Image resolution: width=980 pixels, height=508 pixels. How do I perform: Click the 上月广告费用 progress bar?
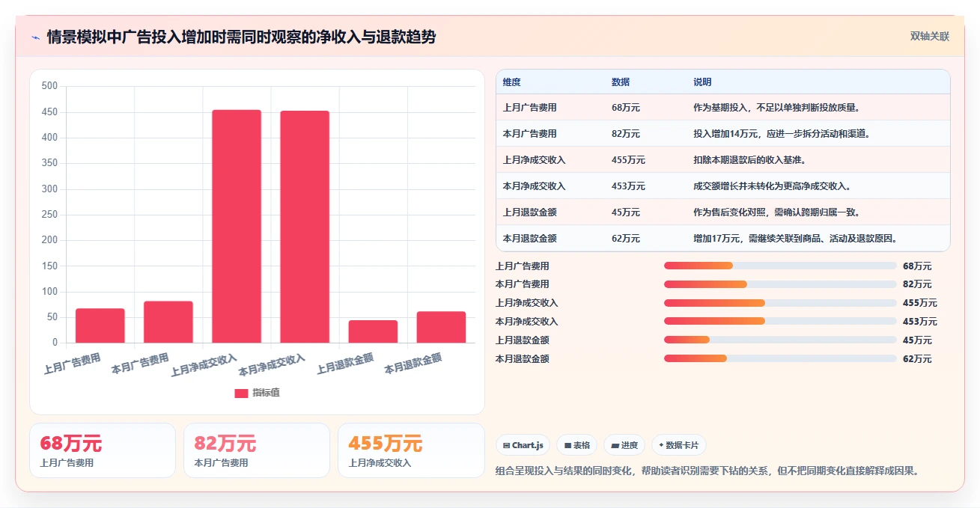780,266
